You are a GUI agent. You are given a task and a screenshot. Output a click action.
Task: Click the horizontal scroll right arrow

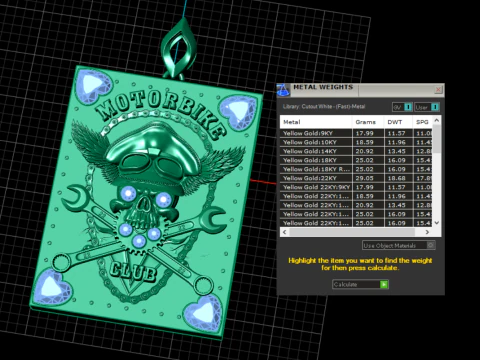point(427,232)
